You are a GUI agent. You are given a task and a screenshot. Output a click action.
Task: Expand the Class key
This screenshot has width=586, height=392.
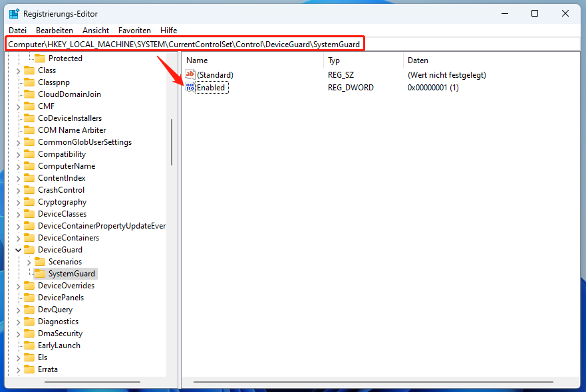click(x=19, y=70)
